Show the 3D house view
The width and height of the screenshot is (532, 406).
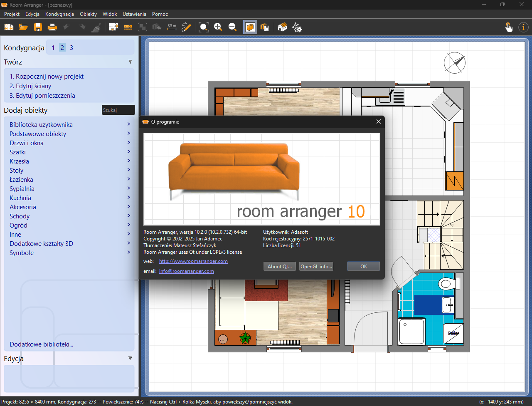(282, 27)
